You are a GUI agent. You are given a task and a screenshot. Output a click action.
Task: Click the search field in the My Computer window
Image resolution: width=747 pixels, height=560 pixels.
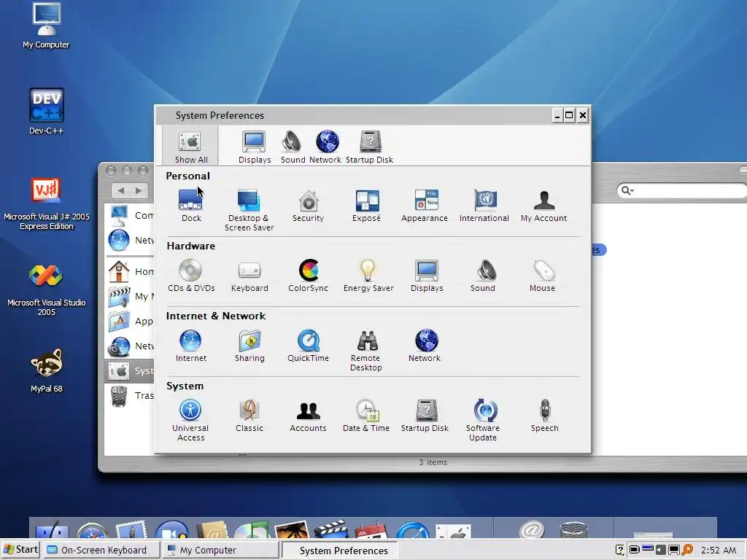(x=682, y=190)
